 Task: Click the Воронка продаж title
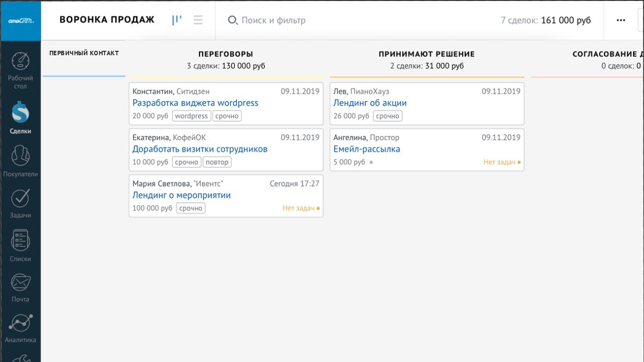click(x=107, y=20)
